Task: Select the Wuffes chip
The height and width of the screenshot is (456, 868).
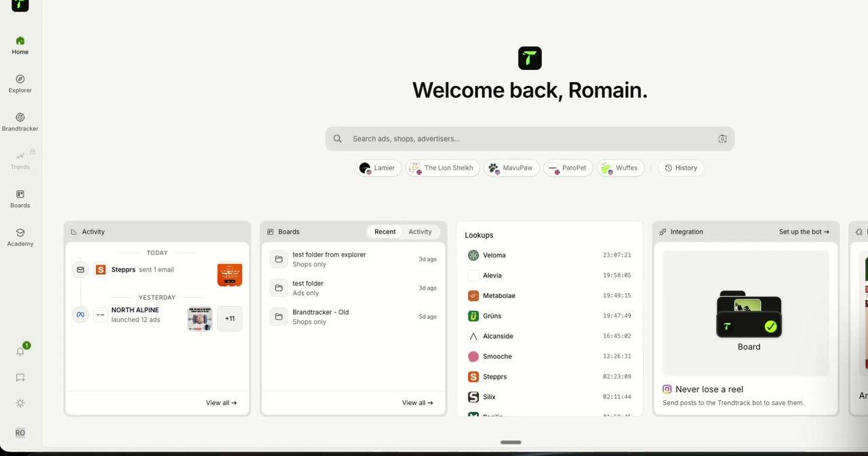Action: coord(620,168)
